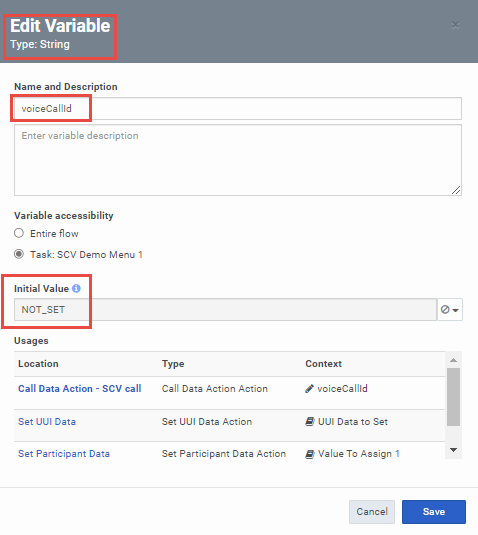Open the Set Participant Data usage link
This screenshot has height=535, width=478.
64,454
